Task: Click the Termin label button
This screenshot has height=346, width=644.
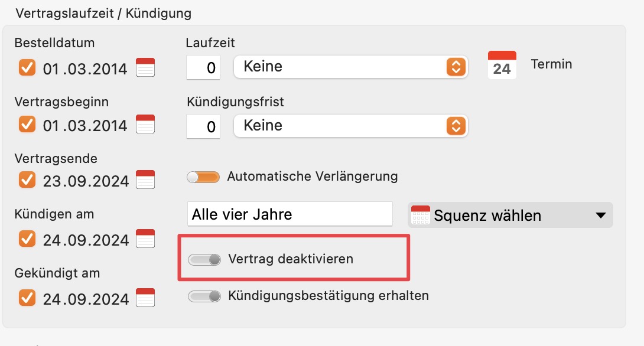Action: 551,64
